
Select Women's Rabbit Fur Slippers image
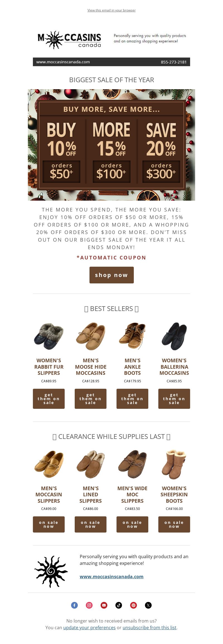pyautogui.click(x=49, y=336)
